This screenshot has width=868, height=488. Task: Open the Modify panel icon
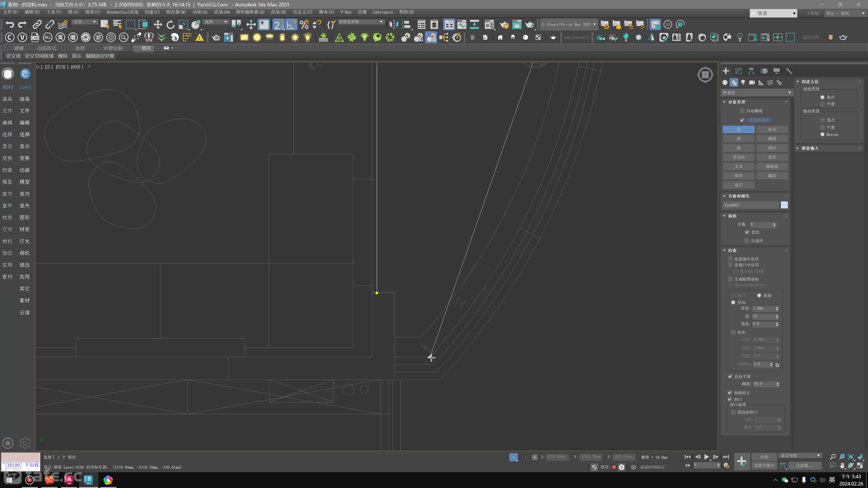738,71
